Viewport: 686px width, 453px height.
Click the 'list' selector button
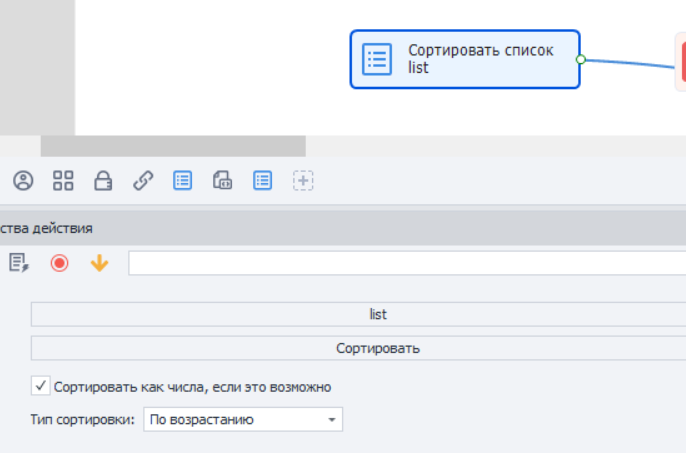358,315
